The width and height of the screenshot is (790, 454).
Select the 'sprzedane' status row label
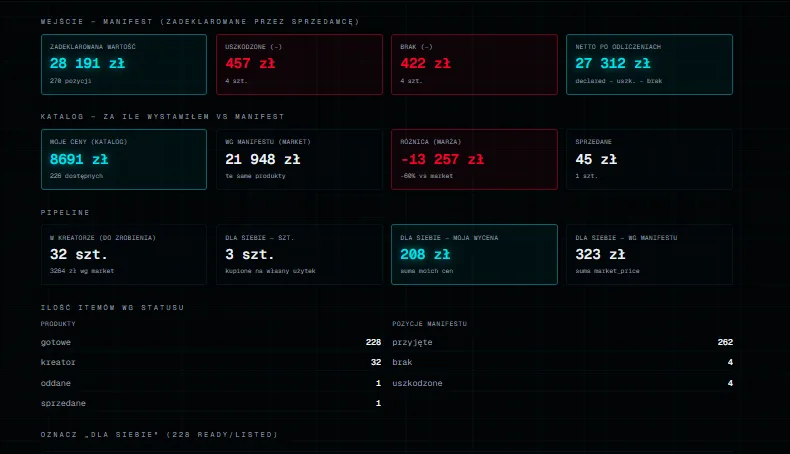(x=63, y=403)
